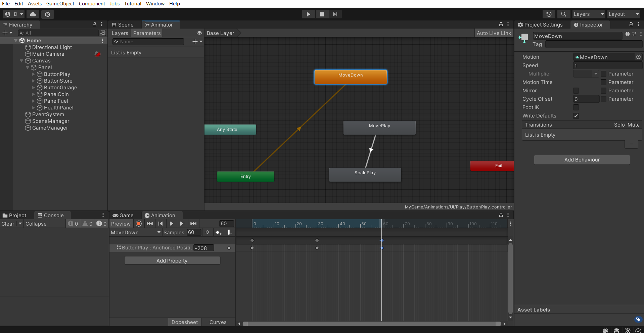Open the search tool in the top toolbar
Image resolution: width=644 pixels, height=333 pixels.
coord(563,14)
